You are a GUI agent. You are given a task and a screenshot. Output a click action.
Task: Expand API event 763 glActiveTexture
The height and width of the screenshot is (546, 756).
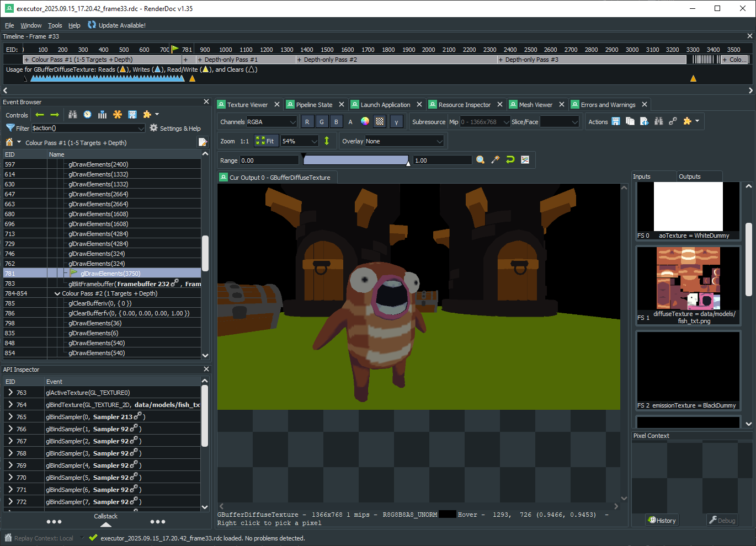tap(10, 392)
